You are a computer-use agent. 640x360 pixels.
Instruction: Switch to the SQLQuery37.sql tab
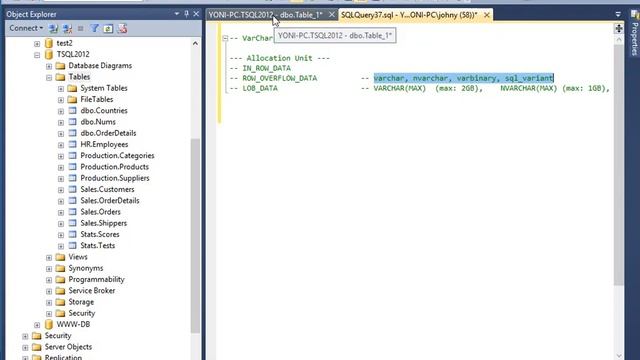coord(409,15)
